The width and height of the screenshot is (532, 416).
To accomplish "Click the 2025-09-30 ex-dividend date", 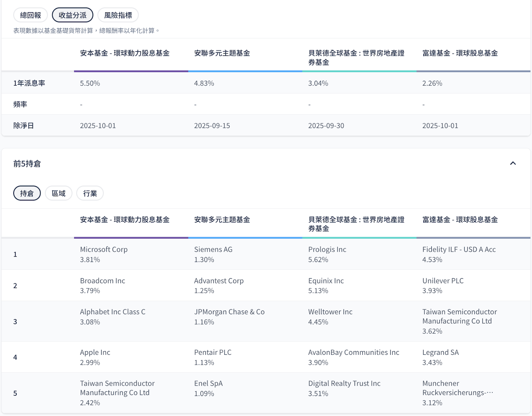I will (x=326, y=126).
